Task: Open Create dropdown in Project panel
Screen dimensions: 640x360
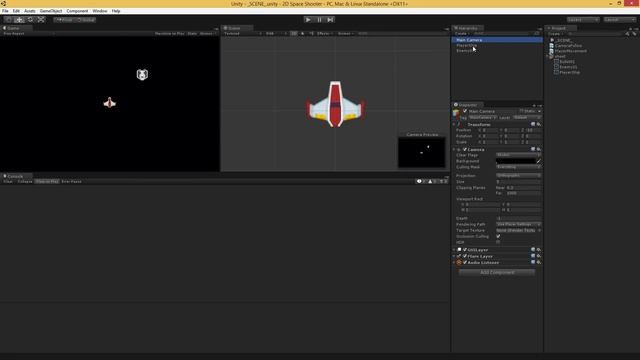Action: [555, 33]
